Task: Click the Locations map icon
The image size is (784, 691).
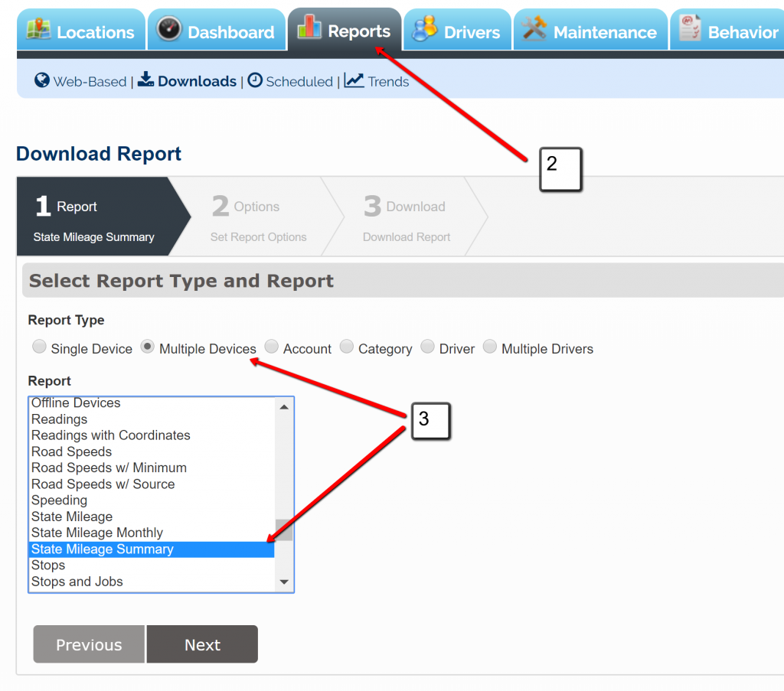Action: (38, 29)
